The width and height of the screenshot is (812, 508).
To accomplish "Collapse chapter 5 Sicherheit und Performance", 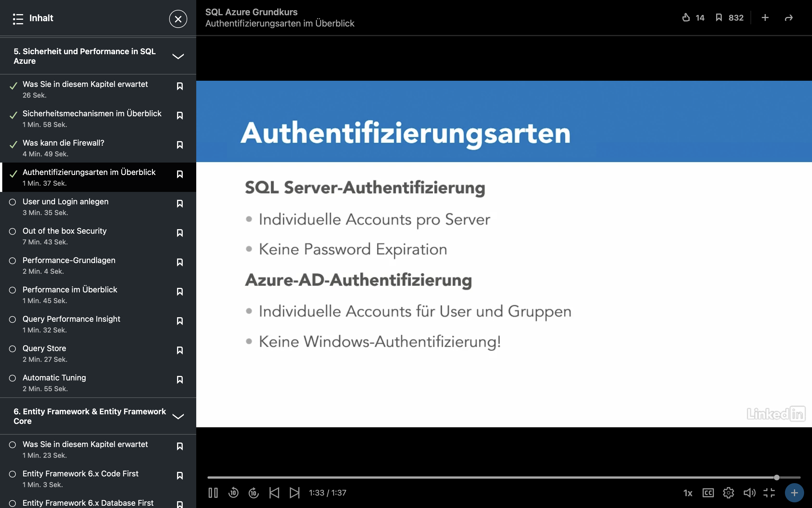I will pyautogui.click(x=178, y=56).
